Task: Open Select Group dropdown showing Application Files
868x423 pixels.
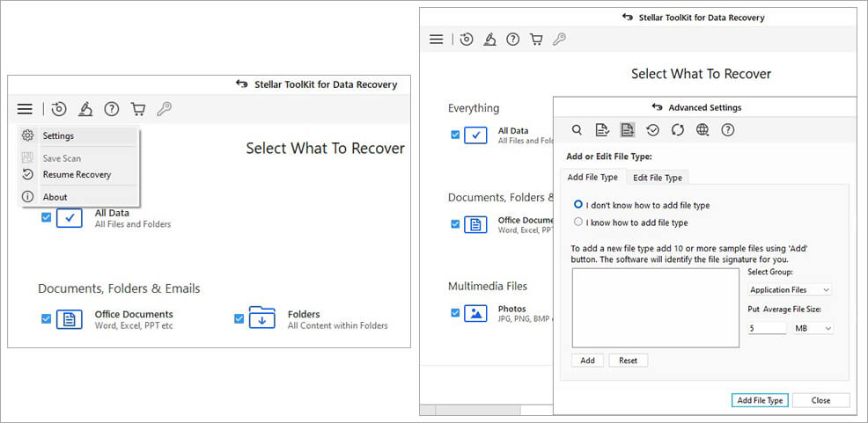Action: pyautogui.click(x=790, y=289)
